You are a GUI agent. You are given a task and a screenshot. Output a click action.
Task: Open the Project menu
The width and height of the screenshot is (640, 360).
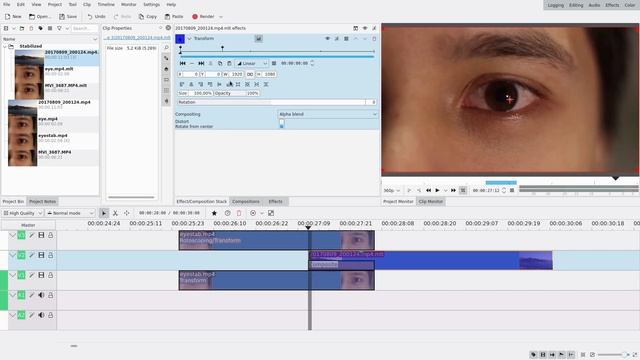(55, 4)
